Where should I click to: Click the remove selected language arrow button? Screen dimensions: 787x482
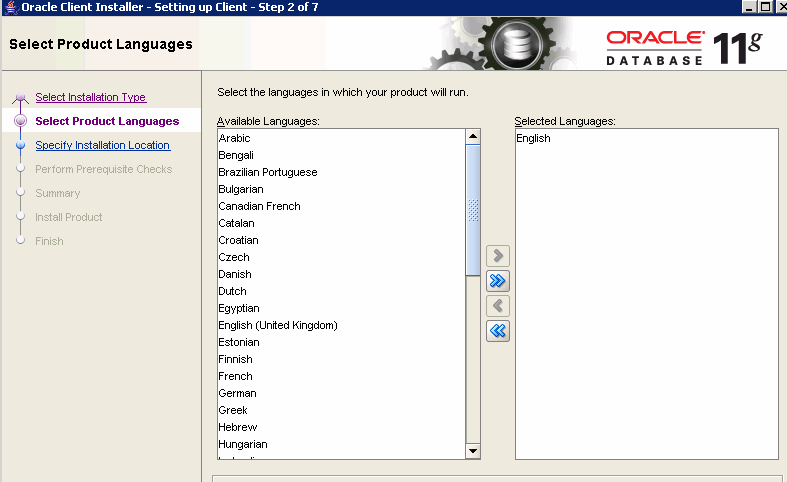(x=497, y=306)
